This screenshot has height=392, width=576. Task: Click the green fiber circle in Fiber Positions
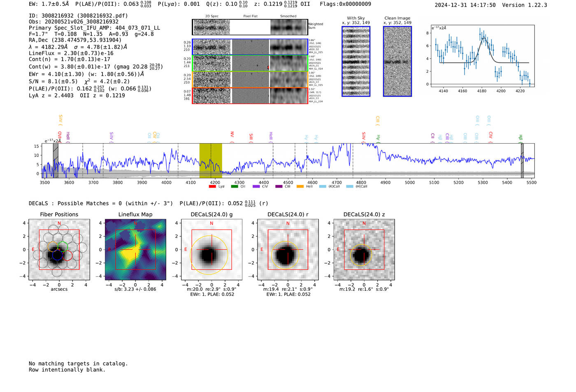tap(63, 247)
